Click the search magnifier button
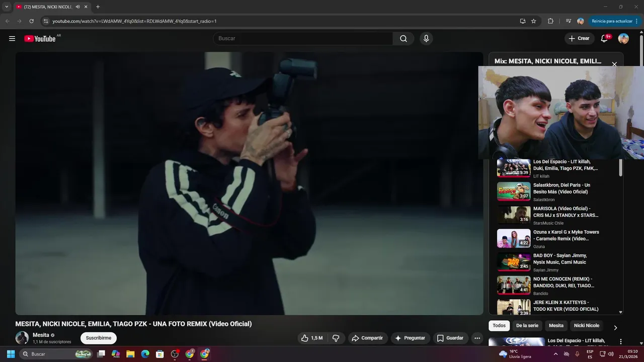 click(404, 39)
